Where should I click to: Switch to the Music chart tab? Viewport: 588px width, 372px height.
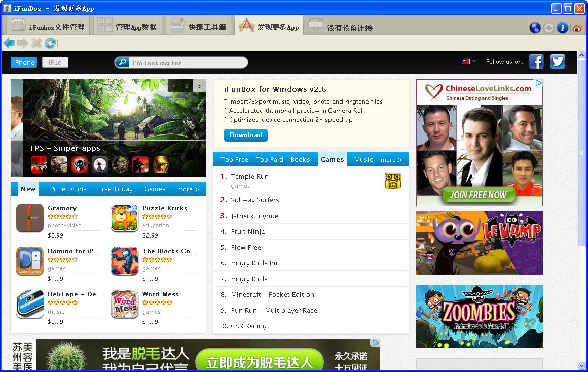[x=363, y=159]
